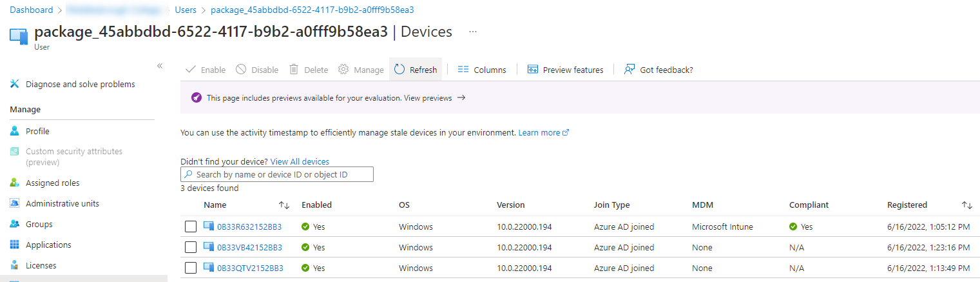Check the box next to 0B33QTV2152BB3
This screenshot has width=980, height=282.
coord(191,268)
